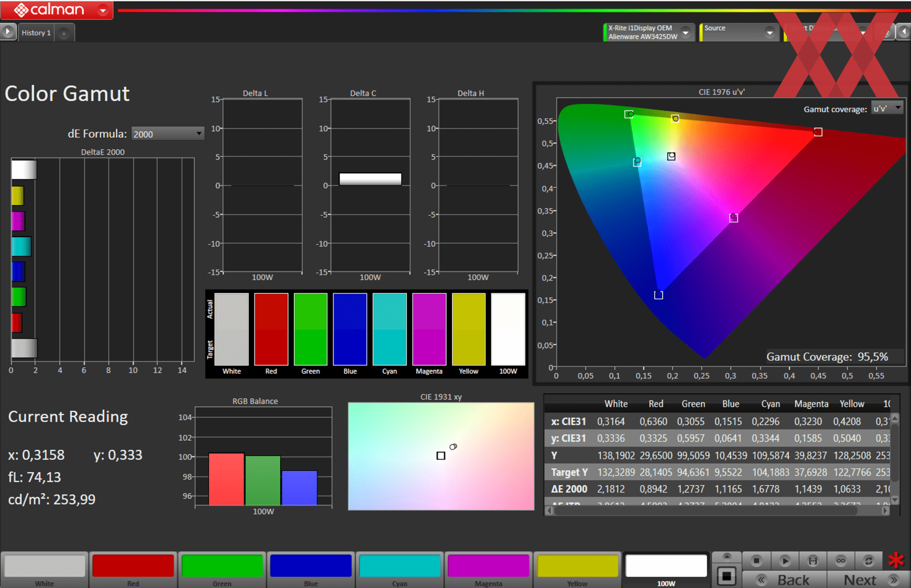Viewport: 911px width, 588px height.
Task: Click the up-arrow expander above pattern icon
Action: coord(726,556)
